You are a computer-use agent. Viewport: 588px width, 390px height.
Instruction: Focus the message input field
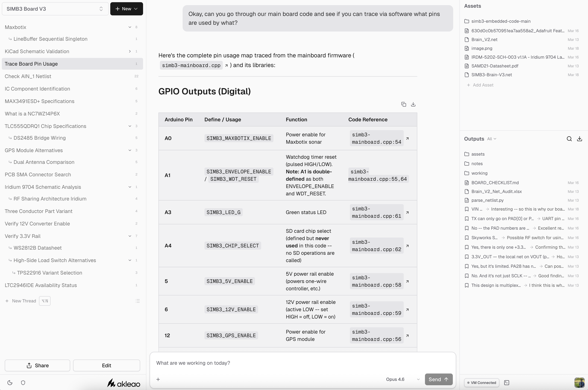tap(302, 363)
